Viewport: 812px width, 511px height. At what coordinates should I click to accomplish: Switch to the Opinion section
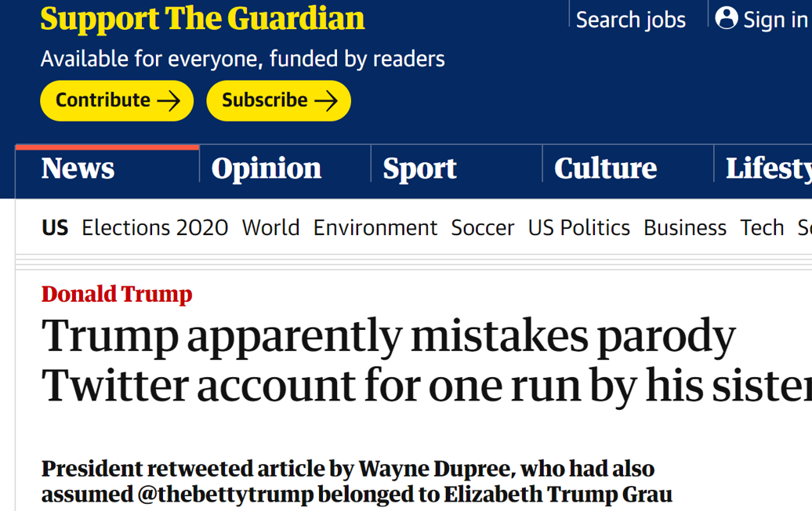pos(266,169)
